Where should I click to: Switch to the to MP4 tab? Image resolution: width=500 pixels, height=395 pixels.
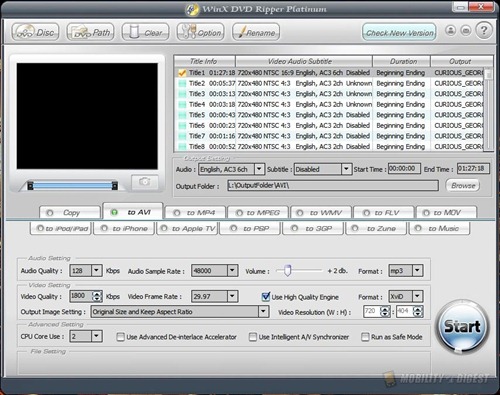click(195, 213)
